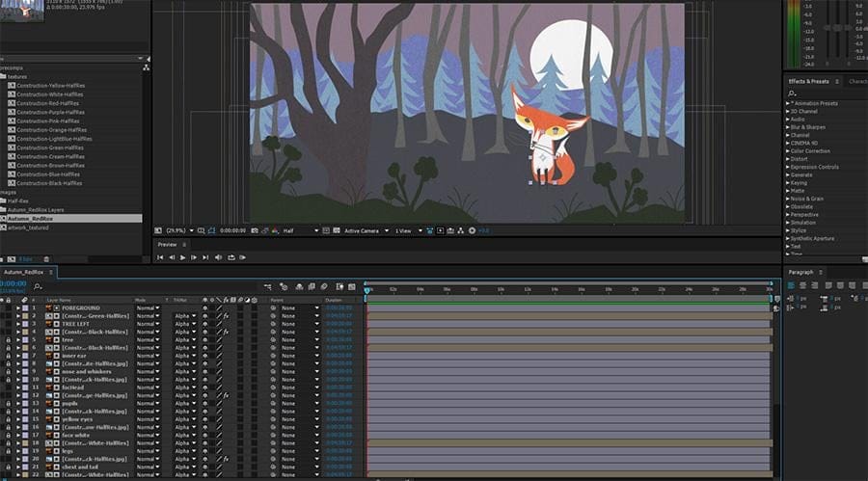Toggle shy switch on TREE LEFT layer
The height and width of the screenshot is (481, 868).
click(204, 324)
